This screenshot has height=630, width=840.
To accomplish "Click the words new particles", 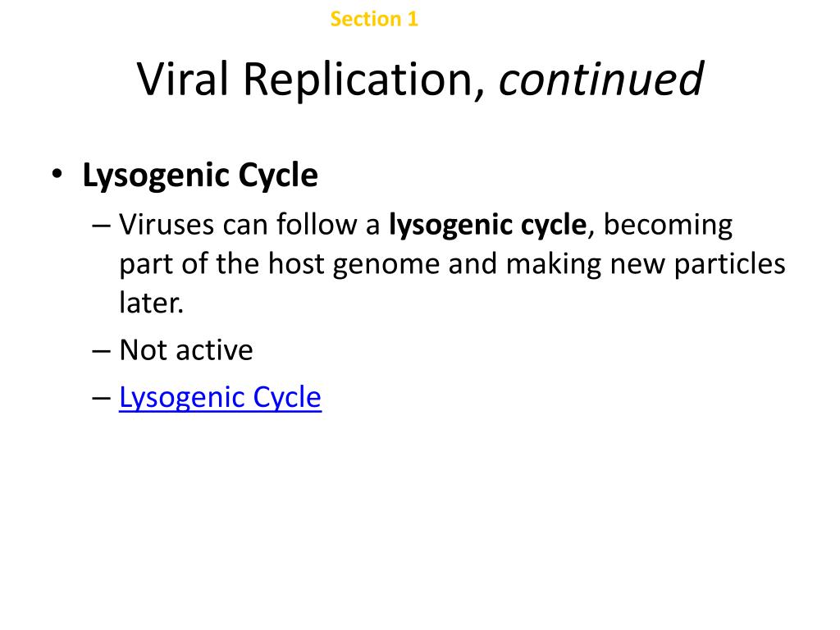I will 697,264.
